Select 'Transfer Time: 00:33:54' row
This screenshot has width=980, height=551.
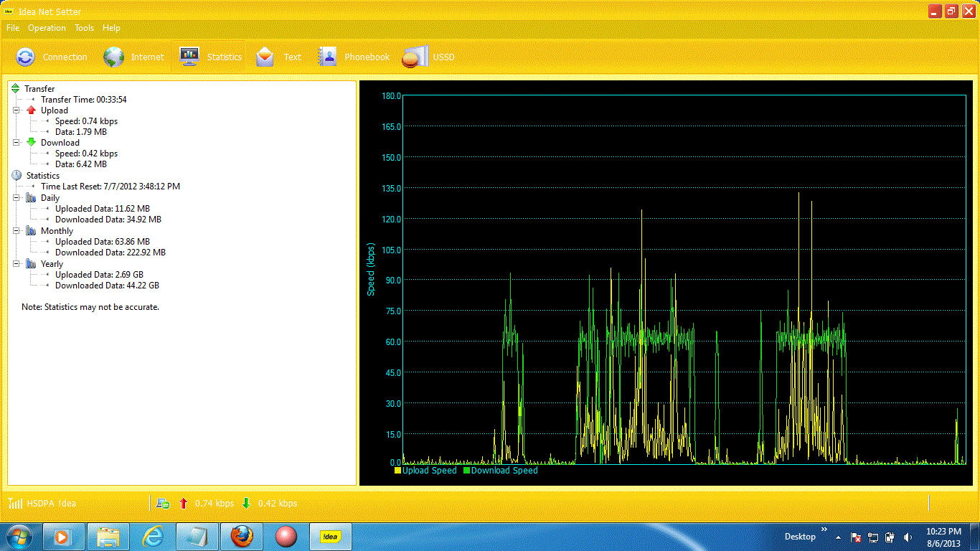pos(84,100)
